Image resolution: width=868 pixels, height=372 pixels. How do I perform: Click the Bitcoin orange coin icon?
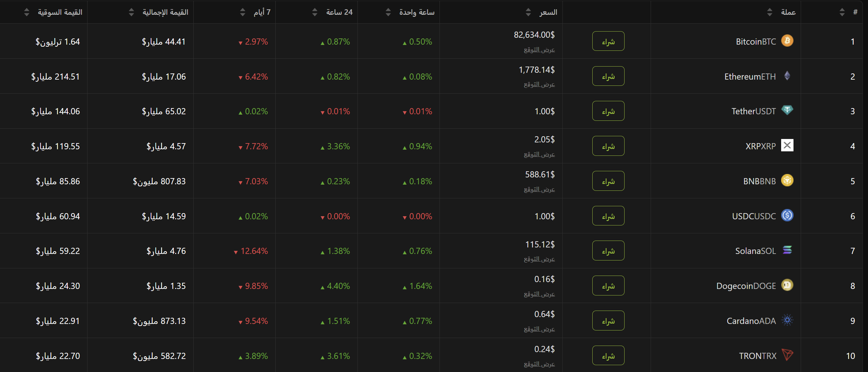tap(787, 41)
